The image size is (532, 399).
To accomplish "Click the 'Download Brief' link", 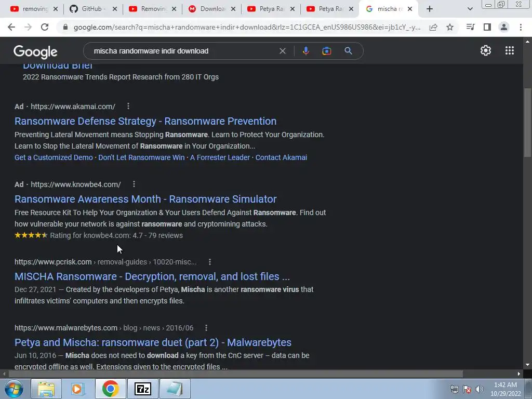I will (58, 66).
